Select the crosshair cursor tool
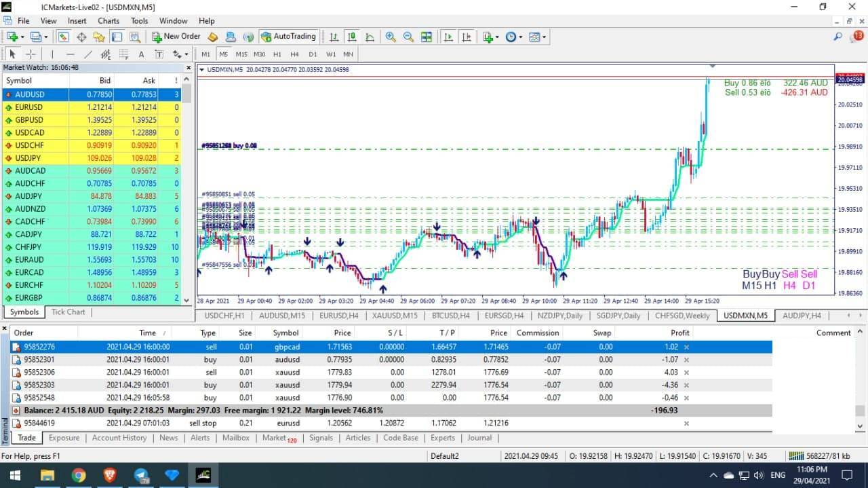Image resolution: width=868 pixels, height=488 pixels. tap(31, 54)
